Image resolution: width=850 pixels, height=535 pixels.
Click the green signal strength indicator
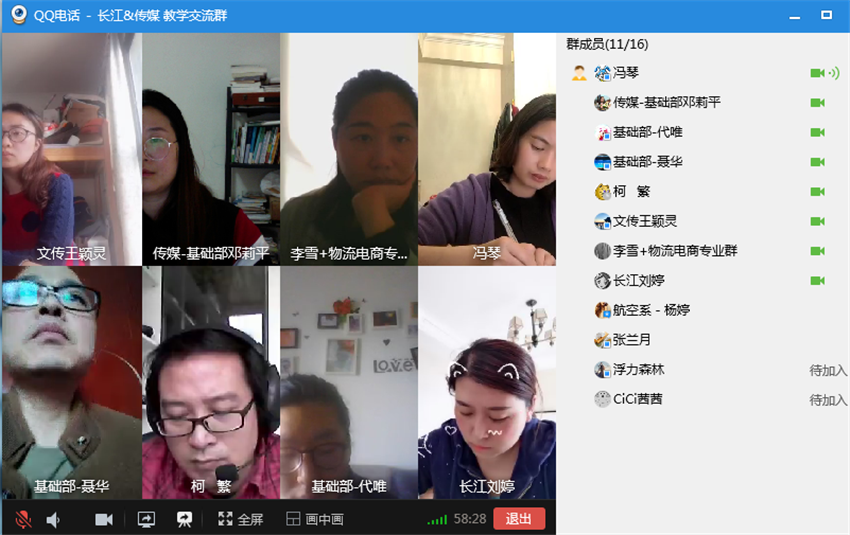point(437,520)
